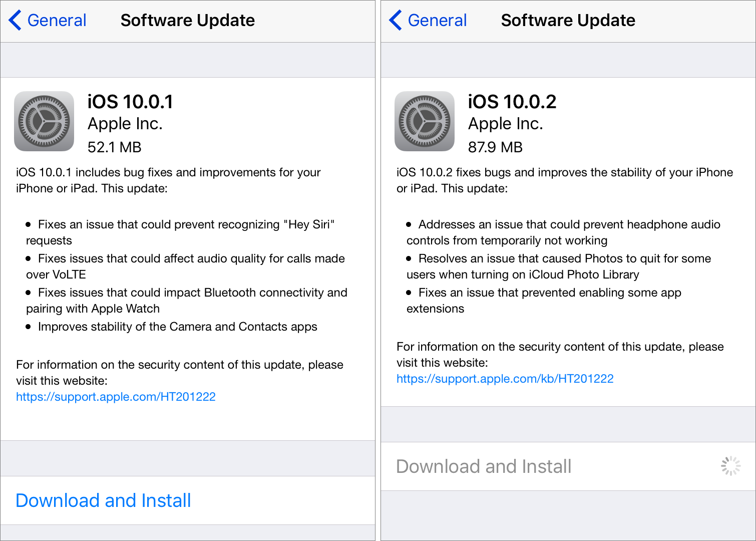The width and height of the screenshot is (756, 541).
Task: Go back to General from iOS 10.0.2 screen
Action: click(x=437, y=21)
